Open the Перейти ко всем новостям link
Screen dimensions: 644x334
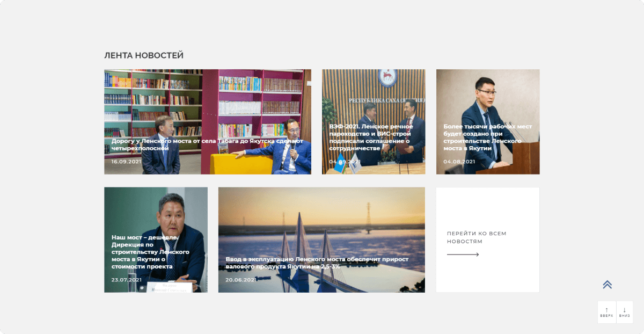pyautogui.click(x=477, y=237)
